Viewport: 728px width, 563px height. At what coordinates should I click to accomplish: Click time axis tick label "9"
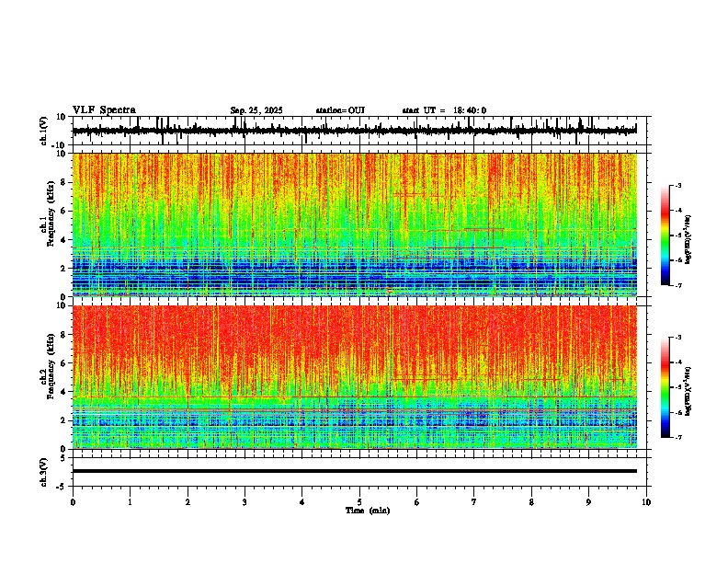(x=588, y=502)
